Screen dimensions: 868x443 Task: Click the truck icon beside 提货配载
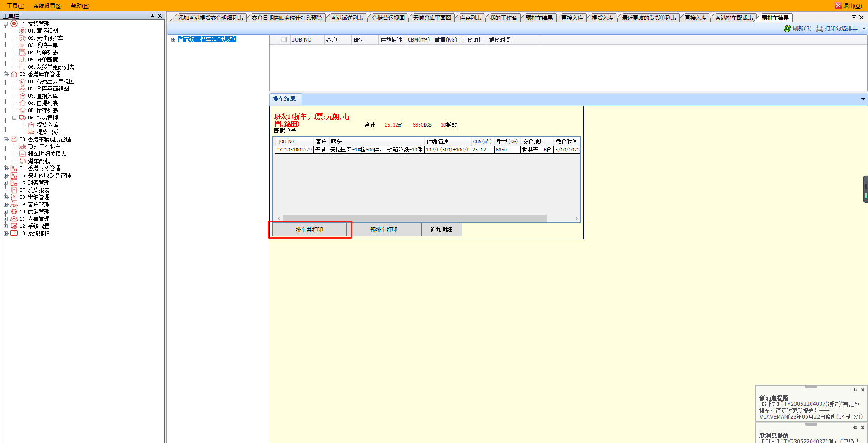[x=31, y=132]
